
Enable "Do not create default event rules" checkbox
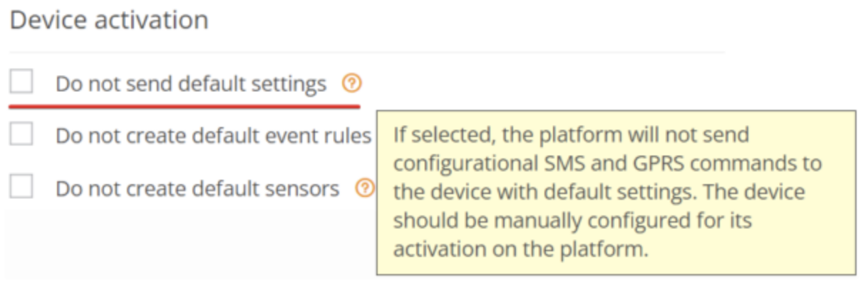[x=21, y=134]
